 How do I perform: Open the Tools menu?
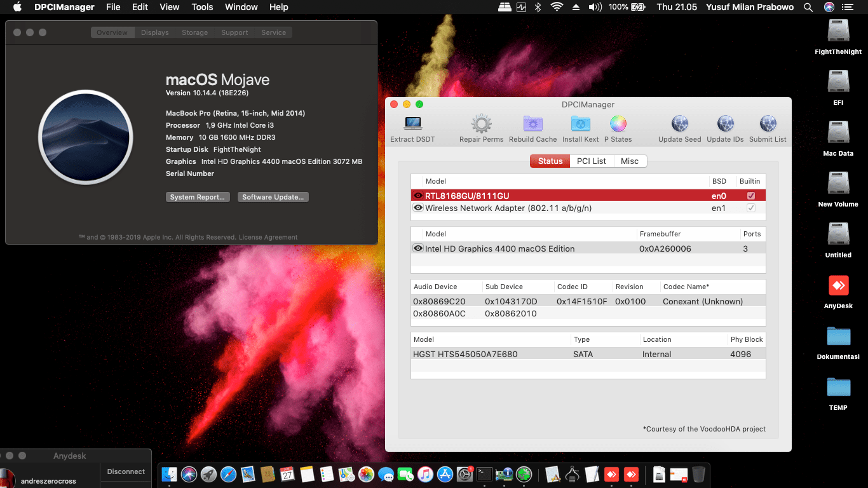tap(201, 7)
